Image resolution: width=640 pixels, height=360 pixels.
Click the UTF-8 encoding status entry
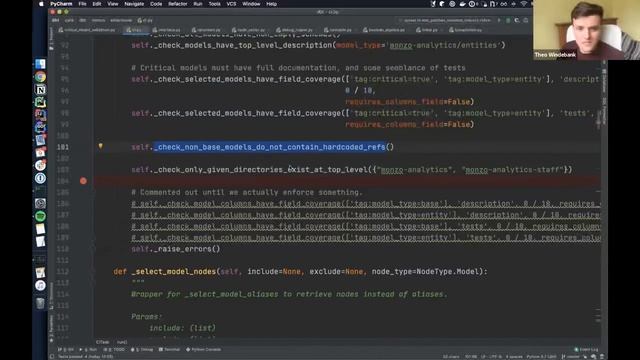tap(495, 357)
